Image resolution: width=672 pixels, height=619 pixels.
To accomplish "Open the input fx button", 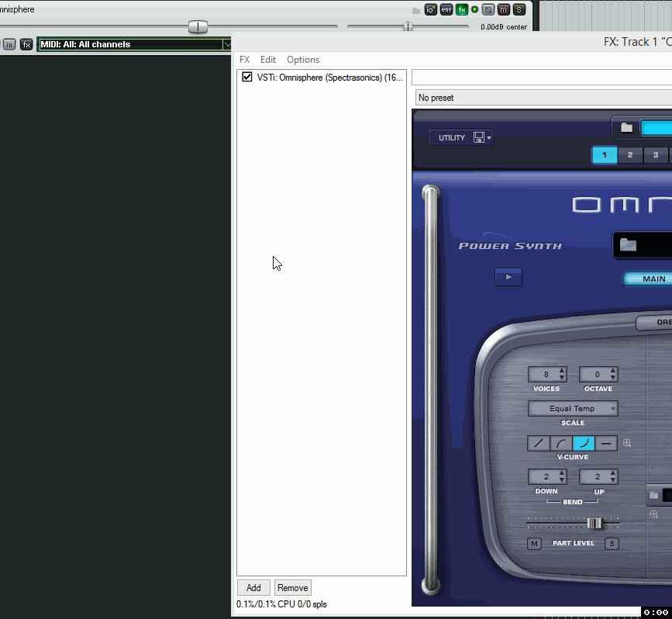I will [x=26, y=44].
